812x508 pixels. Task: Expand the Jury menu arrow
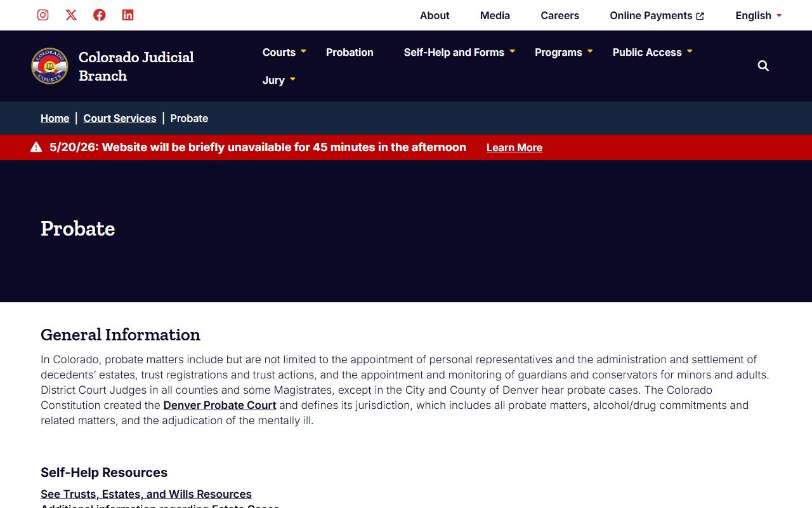(292, 79)
